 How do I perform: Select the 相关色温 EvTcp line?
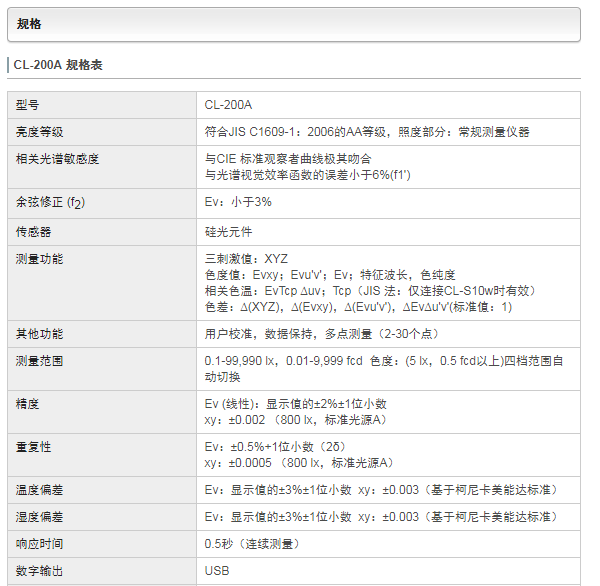(x=370, y=291)
